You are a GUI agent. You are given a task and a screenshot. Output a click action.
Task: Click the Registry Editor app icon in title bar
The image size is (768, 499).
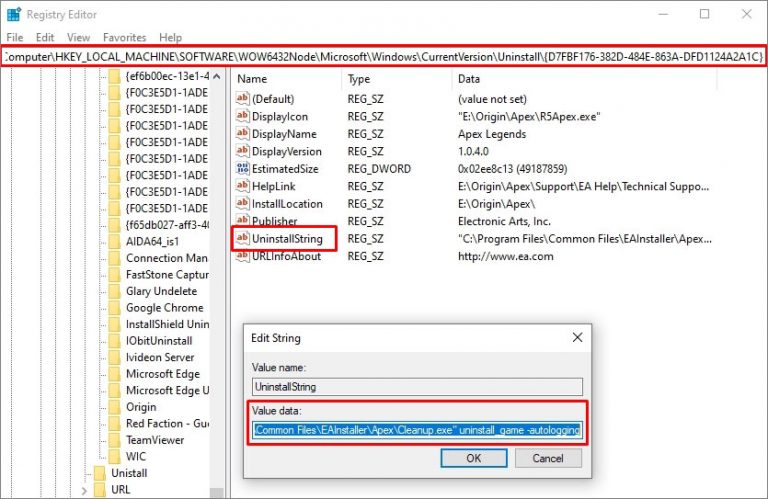[12, 14]
